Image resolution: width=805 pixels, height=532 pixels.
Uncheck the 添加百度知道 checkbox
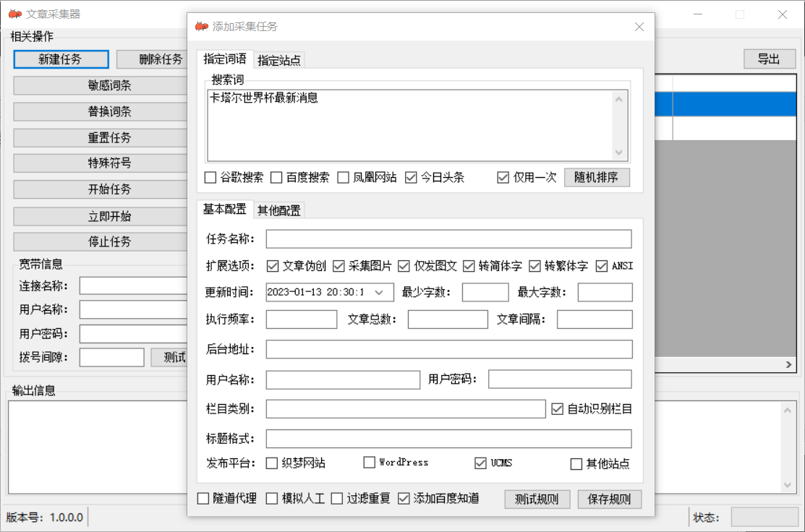[x=404, y=499]
